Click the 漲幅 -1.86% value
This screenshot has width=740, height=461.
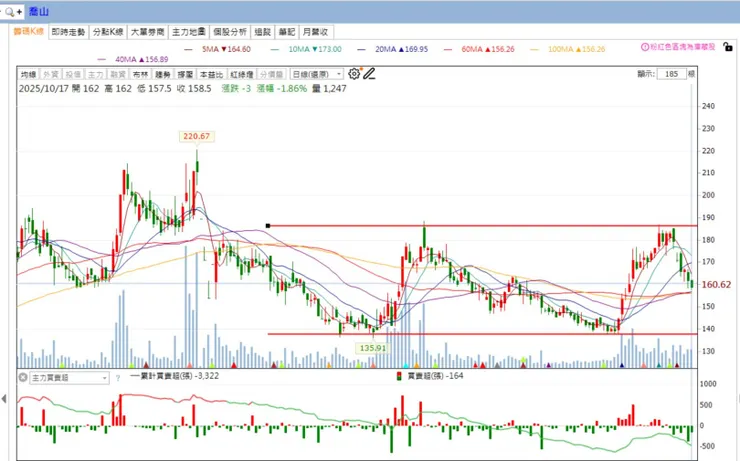[x=282, y=89]
